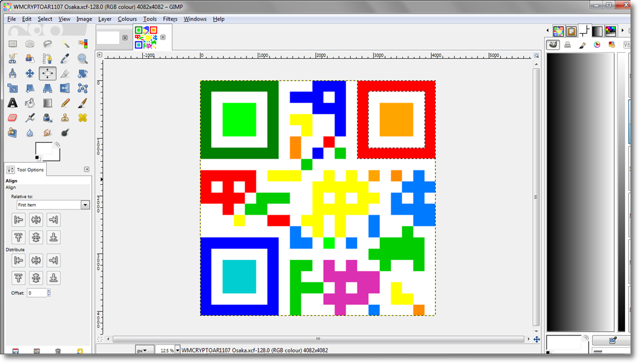Select the Perspective Clone tool
Screen dimensions: 640x364
click(12, 133)
